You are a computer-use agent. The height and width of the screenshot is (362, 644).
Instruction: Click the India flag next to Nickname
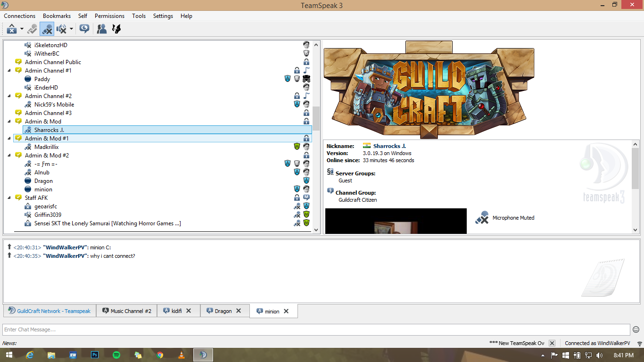[367, 146]
